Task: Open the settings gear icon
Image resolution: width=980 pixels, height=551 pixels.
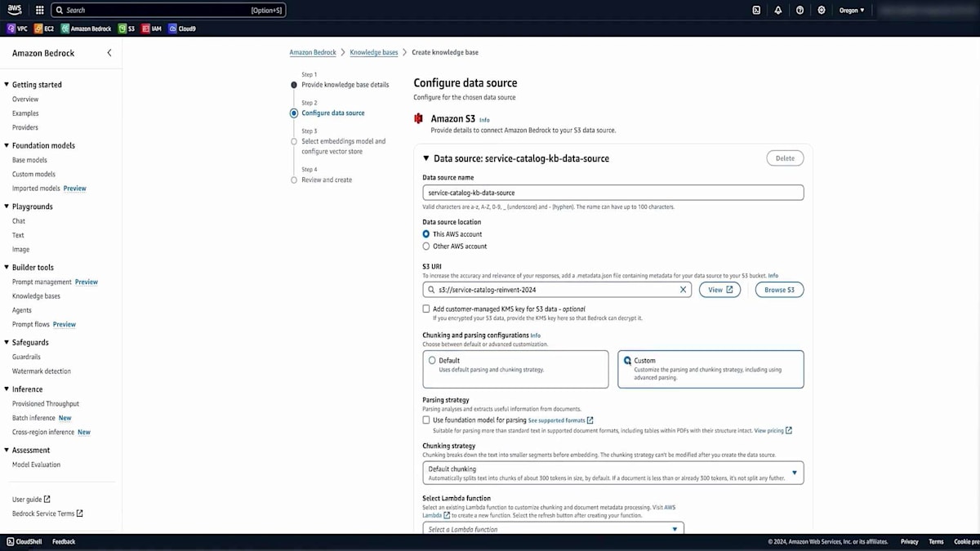Action: pos(822,11)
